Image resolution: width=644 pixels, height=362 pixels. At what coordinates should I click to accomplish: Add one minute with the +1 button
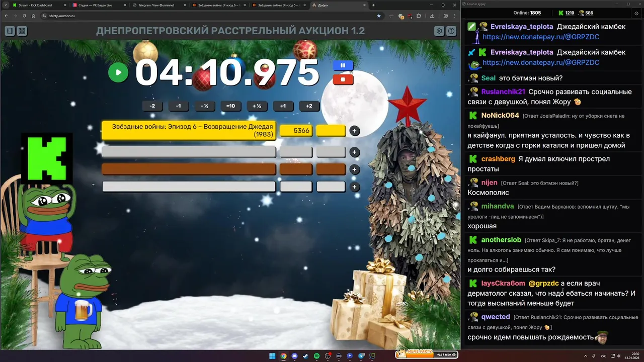point(283,106)
